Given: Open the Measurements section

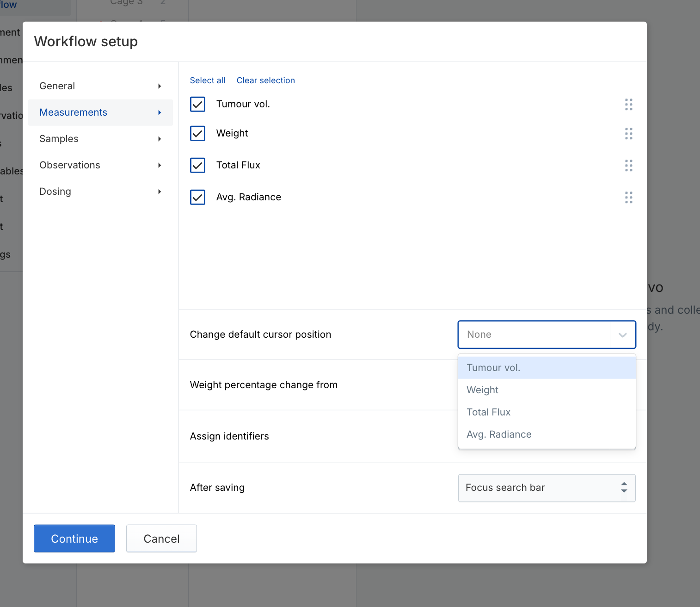Looking at the screenshot, I should (74, 112).
